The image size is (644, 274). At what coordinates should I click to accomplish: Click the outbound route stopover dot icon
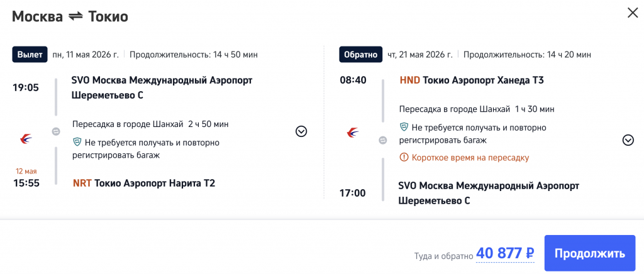coord(55,132)
